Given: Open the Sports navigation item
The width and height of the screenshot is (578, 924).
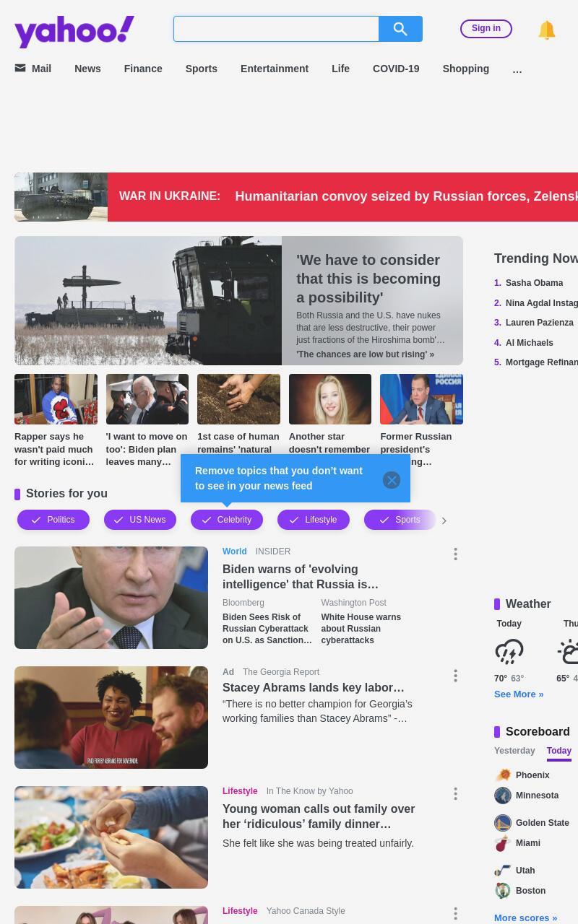Looking at the screenshot, I should [201, 69].
